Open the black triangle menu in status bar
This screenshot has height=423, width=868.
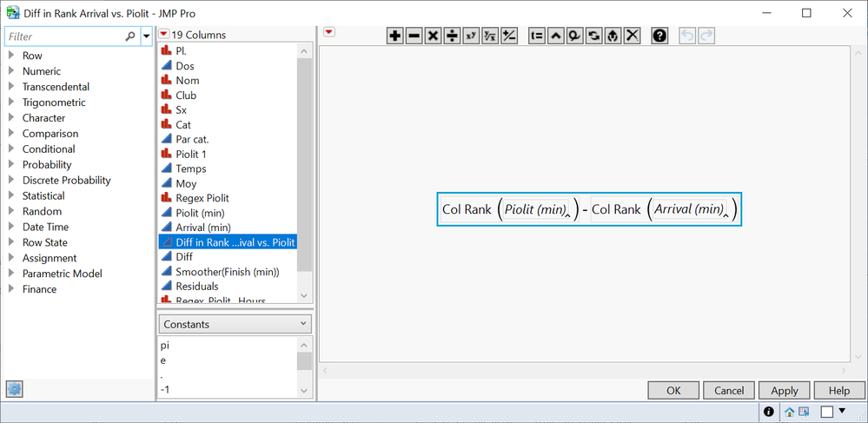click(843, 411)
